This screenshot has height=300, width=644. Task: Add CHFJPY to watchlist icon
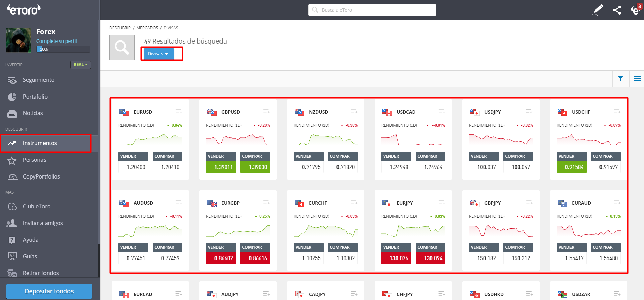tap(442, 294)
